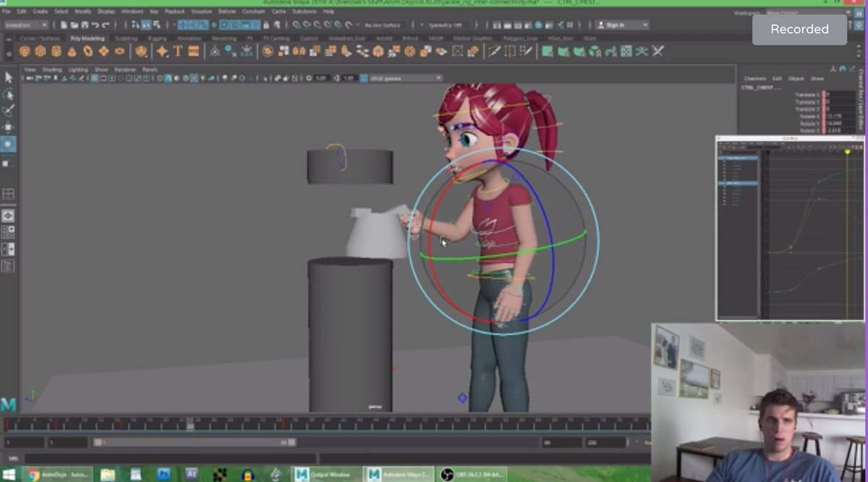This screenshot has height=482, width=868.
Task: Select the polygon cone shelf icon
Action: (x=72, y=51)
